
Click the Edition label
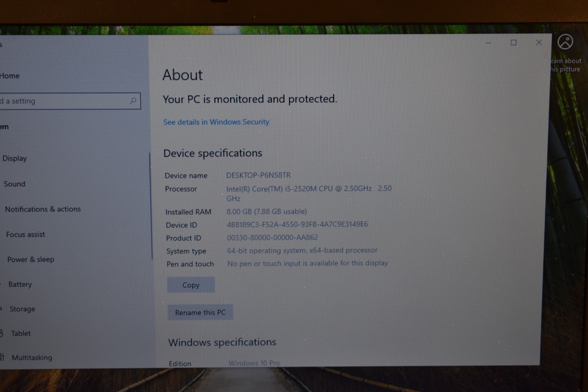[x=180, y=363]
